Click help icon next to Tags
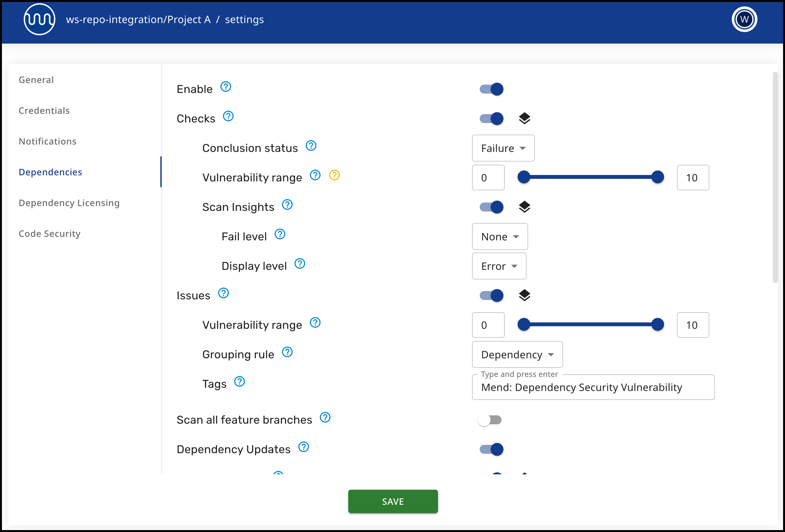 (240, 382)
